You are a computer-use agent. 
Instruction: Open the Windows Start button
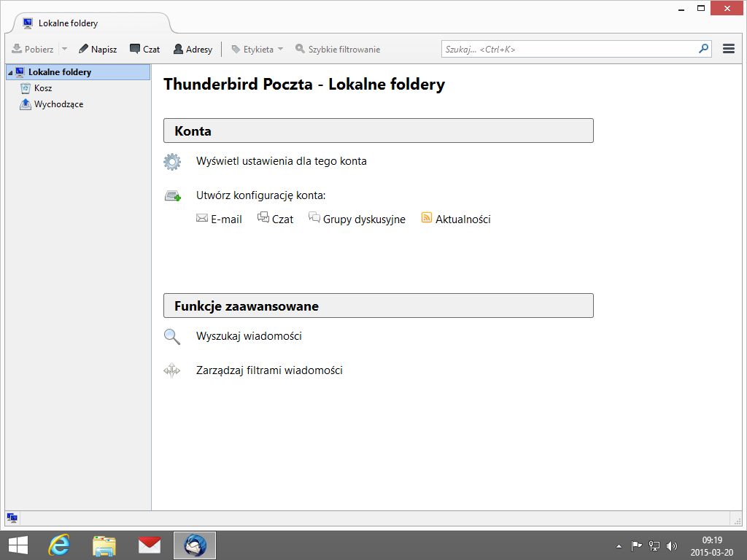click(18, 545)
